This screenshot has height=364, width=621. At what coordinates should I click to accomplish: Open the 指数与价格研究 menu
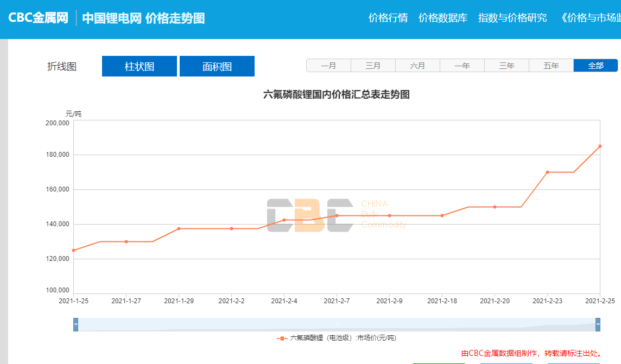(512, 18)
